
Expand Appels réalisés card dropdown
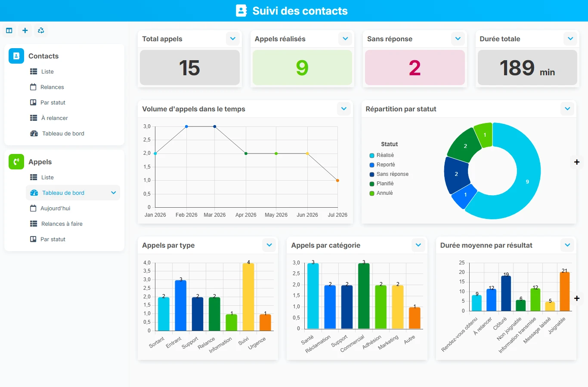click(x=345, y=39)
